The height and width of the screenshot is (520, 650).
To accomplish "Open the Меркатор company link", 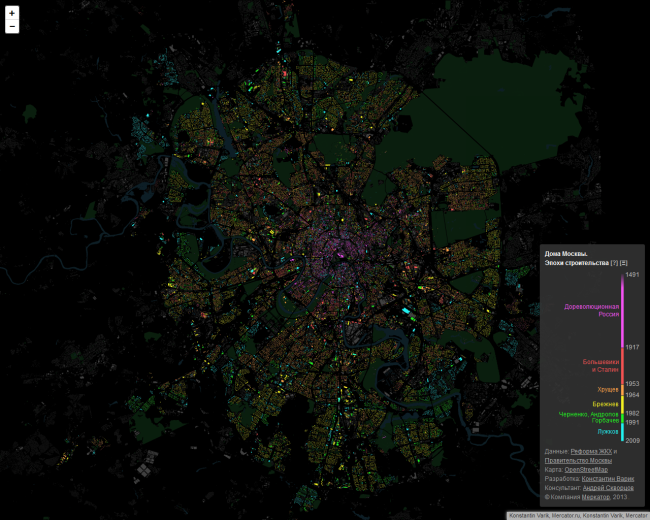I will 596,496.
